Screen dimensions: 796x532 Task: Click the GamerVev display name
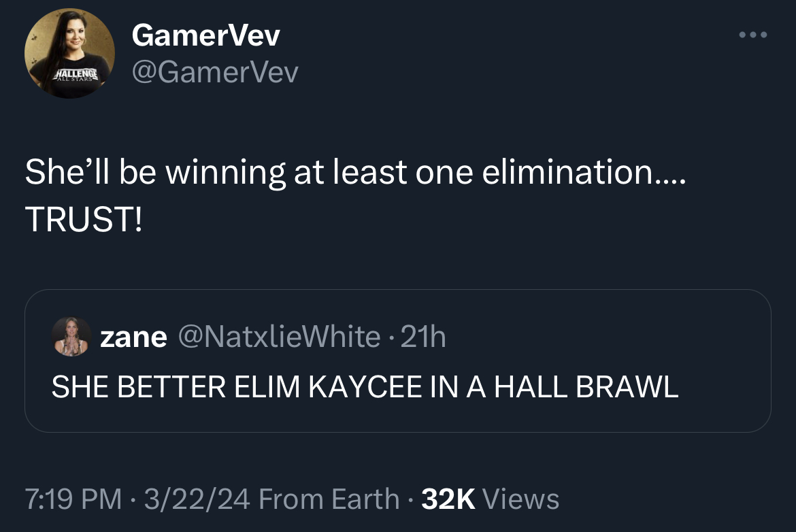(x=205, y=35)
